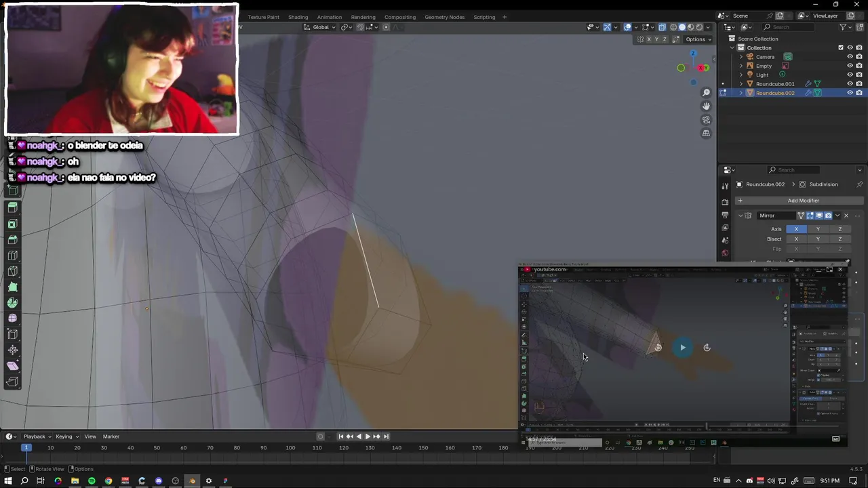The image size is (868, 488).
Task: Jump to the timeline end frame
Action: click(x=386, y=436)
